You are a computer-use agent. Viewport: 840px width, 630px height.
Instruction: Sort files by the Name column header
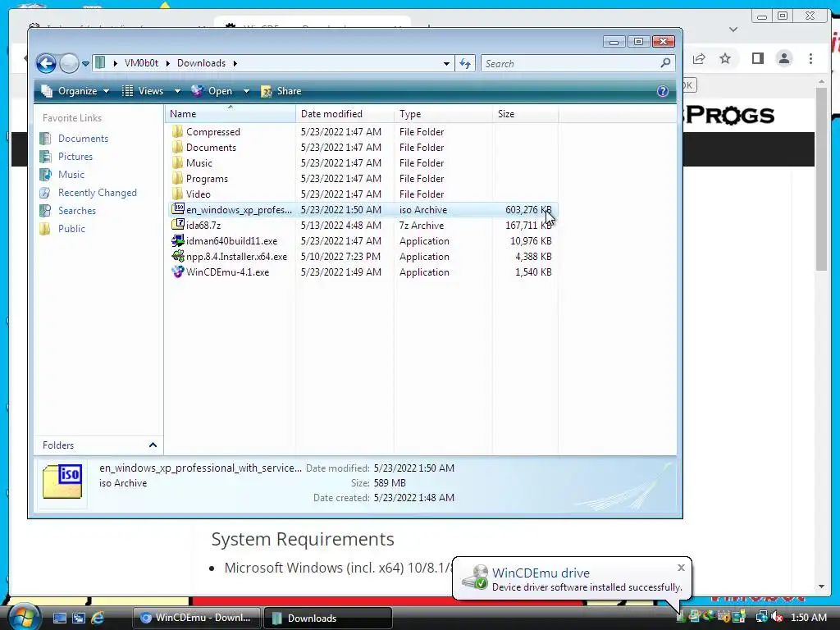(231, 113)
